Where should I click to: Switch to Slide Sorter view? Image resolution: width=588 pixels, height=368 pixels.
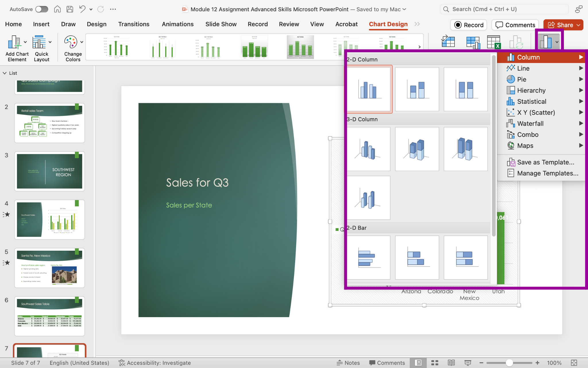[x=435, y=363]
